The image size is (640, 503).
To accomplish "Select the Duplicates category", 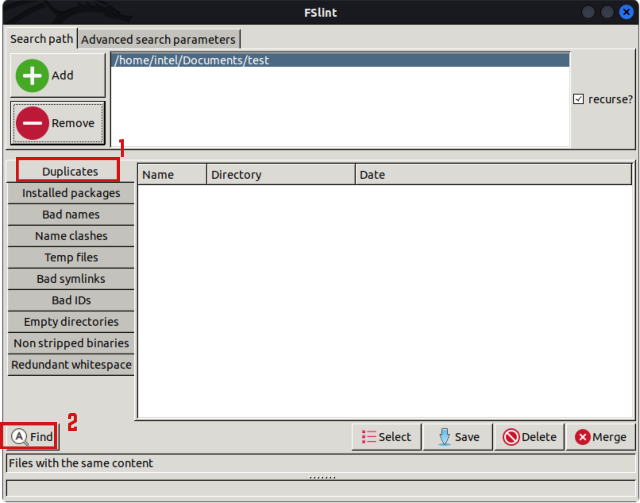I will (70, 171).
